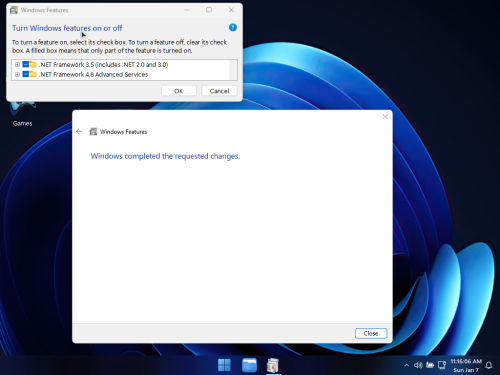Image resolution: width=500 pixels, height=375 pixels.
Task: Click the Windows Features title bar icon
Action: point(14,10)
